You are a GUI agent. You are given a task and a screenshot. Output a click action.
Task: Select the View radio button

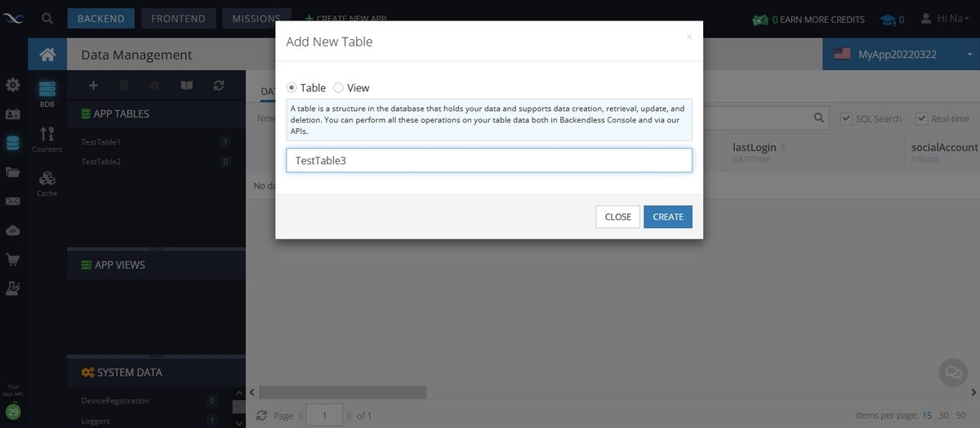pyautogui.click(x=338, y=87)
